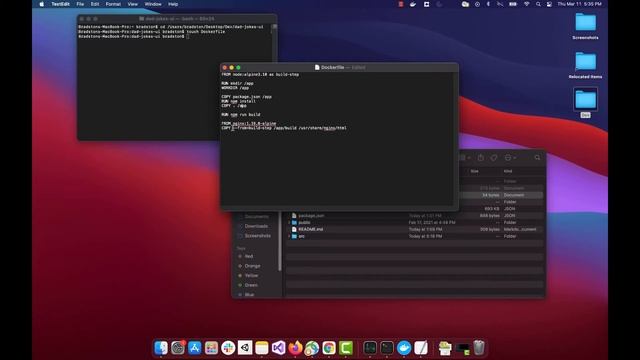Click the Edit Tags button in Finder toolbar
This screenshot has height=360, width=640.
(x=494, y=158)
